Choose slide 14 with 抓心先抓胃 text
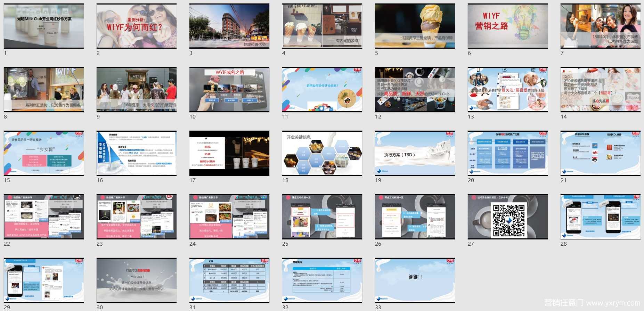The height and width of the screenshot is (311, 644). (x=601, y=90)
